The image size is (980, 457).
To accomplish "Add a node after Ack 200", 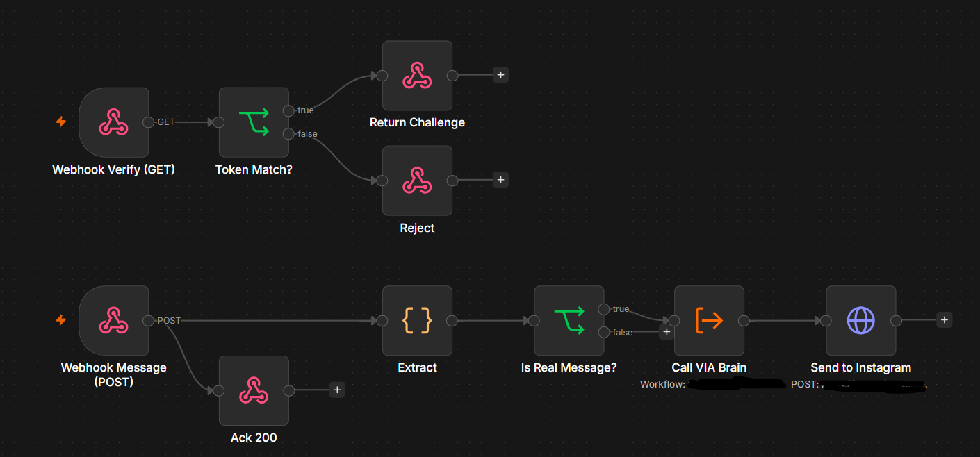I will pyautogui.click(x=337, y=390).
